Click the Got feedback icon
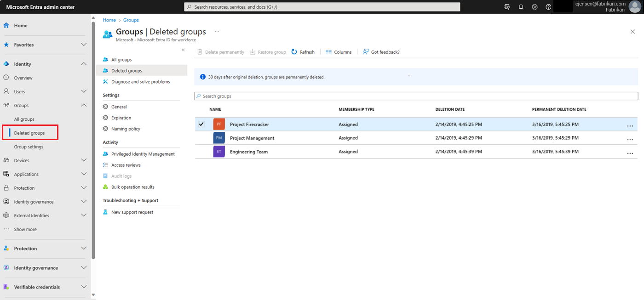Viewport: 644px width, 300px height. point(366,52)
